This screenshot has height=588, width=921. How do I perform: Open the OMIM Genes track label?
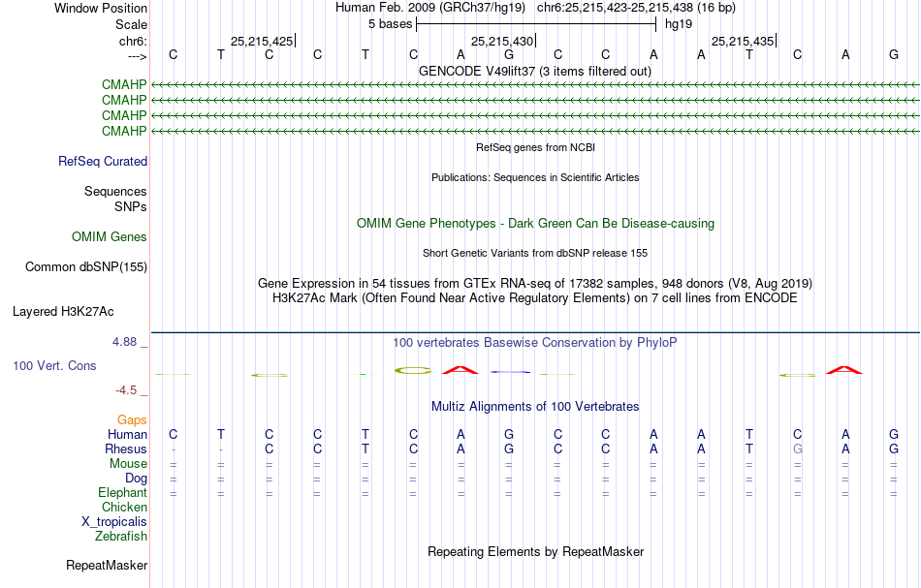(x=110, y=236)
